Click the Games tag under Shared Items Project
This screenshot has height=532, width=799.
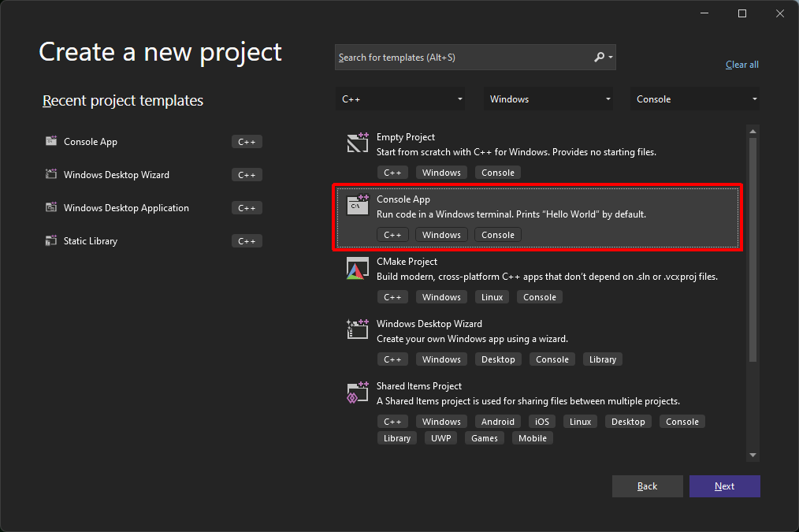pyautogui.click(x=484, y=438)
